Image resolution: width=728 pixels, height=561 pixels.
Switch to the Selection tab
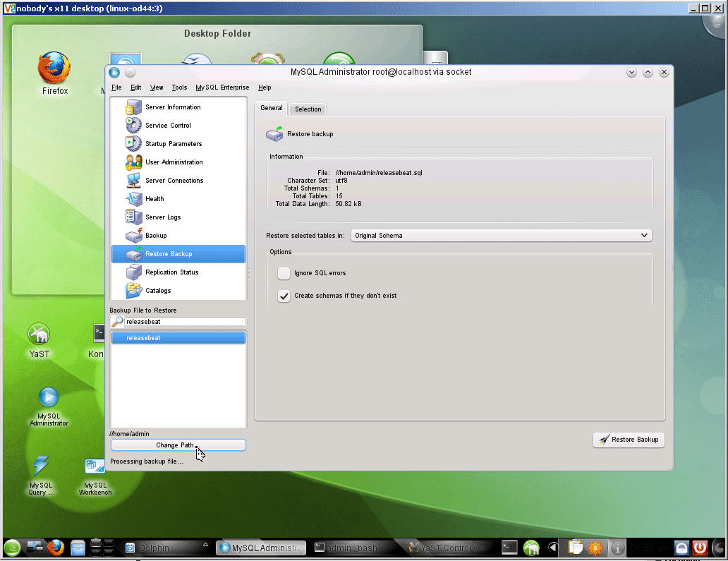point(308,109)
